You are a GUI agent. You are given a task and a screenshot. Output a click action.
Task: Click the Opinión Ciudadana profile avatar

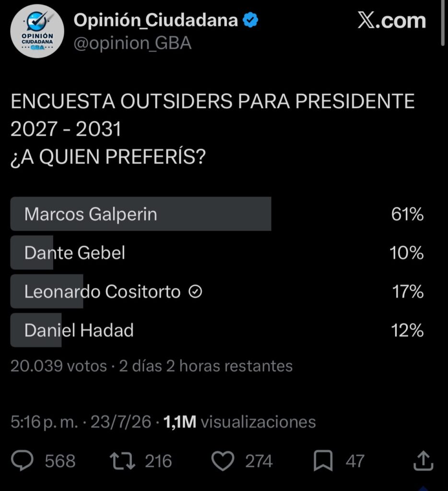37,31
